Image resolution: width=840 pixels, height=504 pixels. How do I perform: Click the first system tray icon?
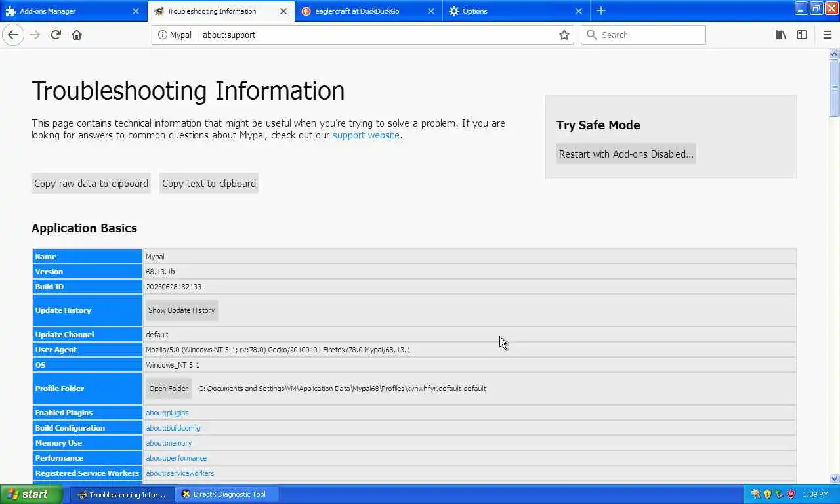pos(755,494)
